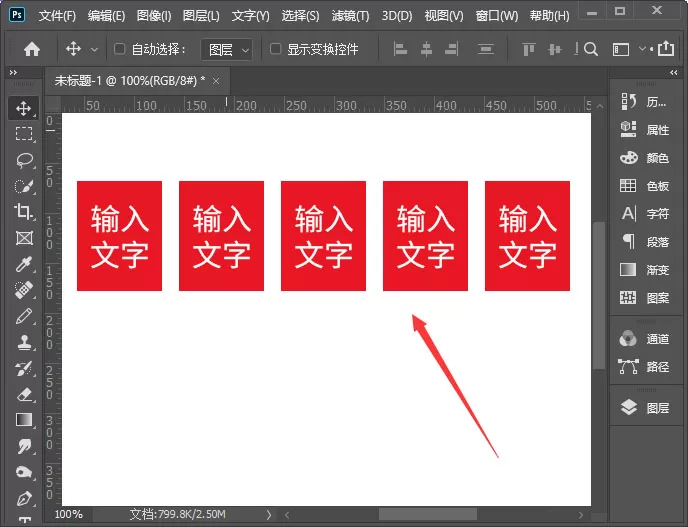Open the 选择(S) menu
This screenshot has height=527, width=688.
(x=300, y=16)
